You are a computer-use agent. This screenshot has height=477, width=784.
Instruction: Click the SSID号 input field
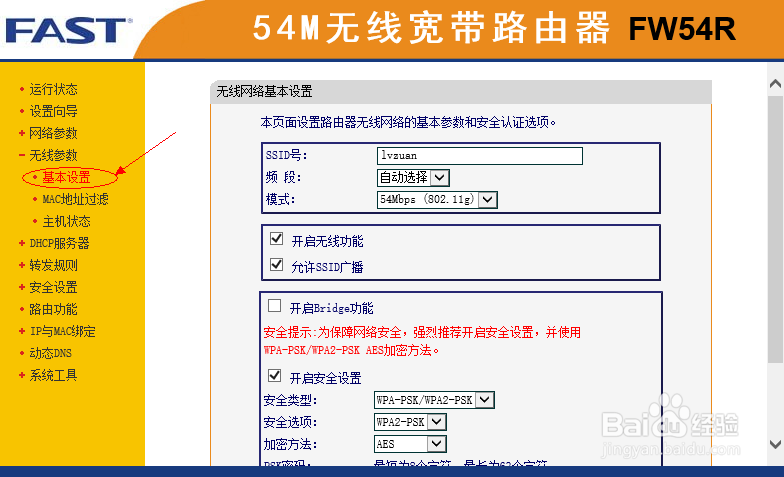[x=480, y=156]
